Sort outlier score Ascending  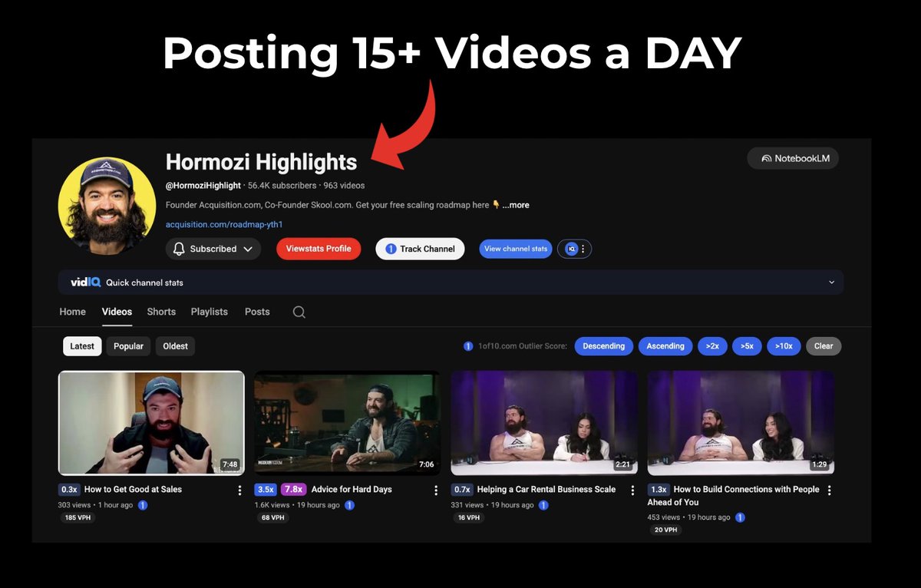click(665, 346)
